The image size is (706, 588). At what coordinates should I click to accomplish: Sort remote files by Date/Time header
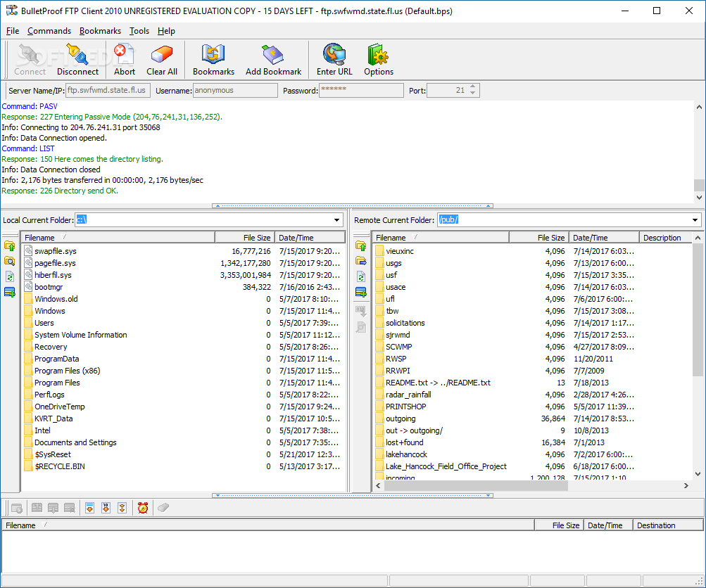[604, 238]
